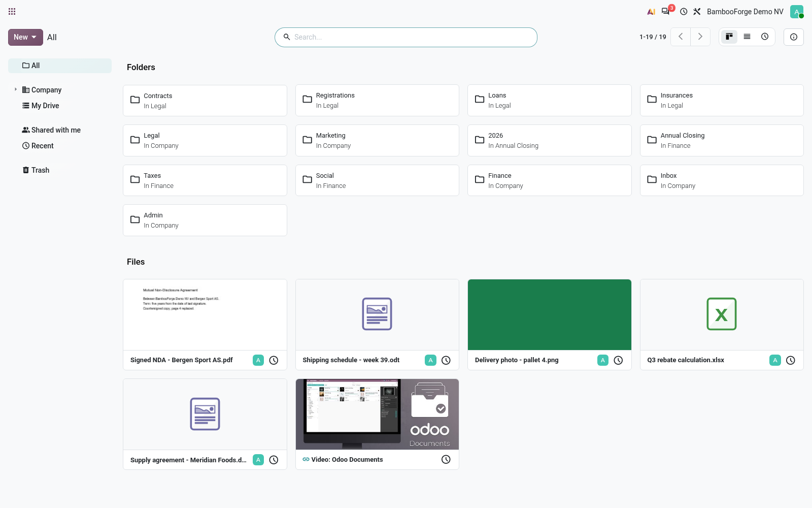The width and height of the screenshot is (812, 508).
Task: Open activities clock in top bar
Action: (684, 11)
